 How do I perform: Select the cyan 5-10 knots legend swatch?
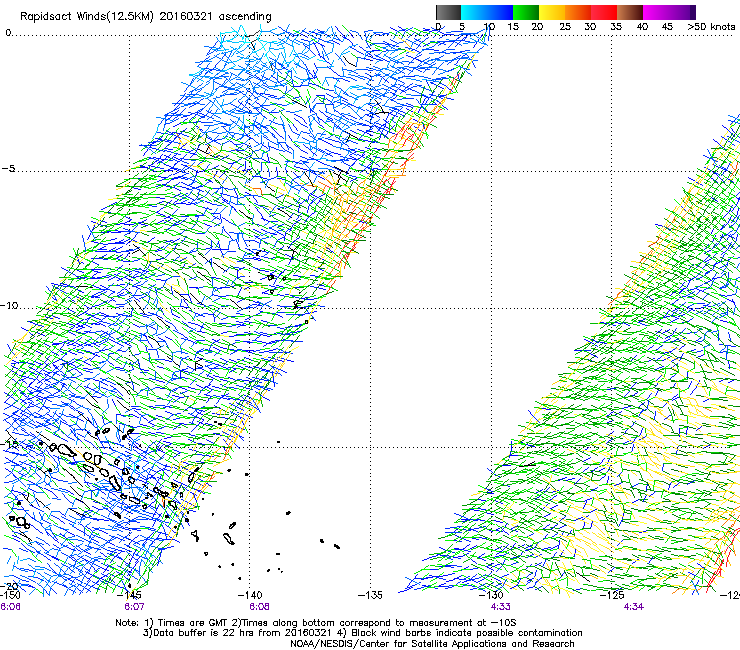(x=474, y=12)
